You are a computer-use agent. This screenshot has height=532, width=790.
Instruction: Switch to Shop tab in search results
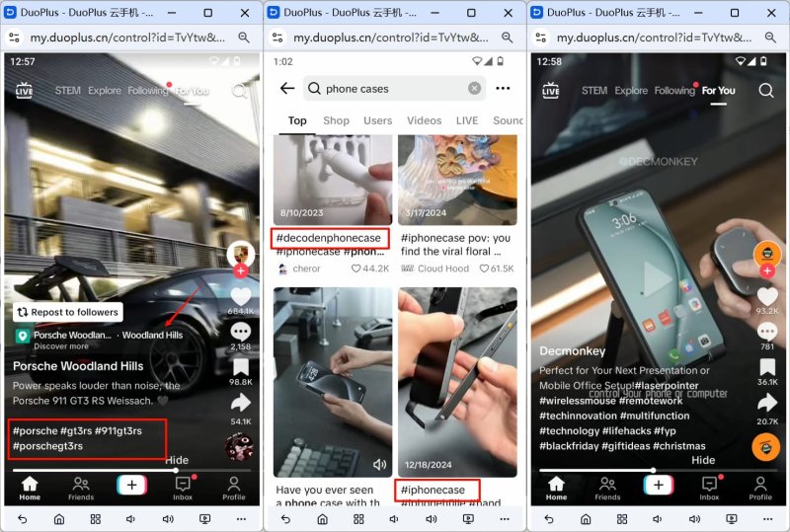[336, 120]
